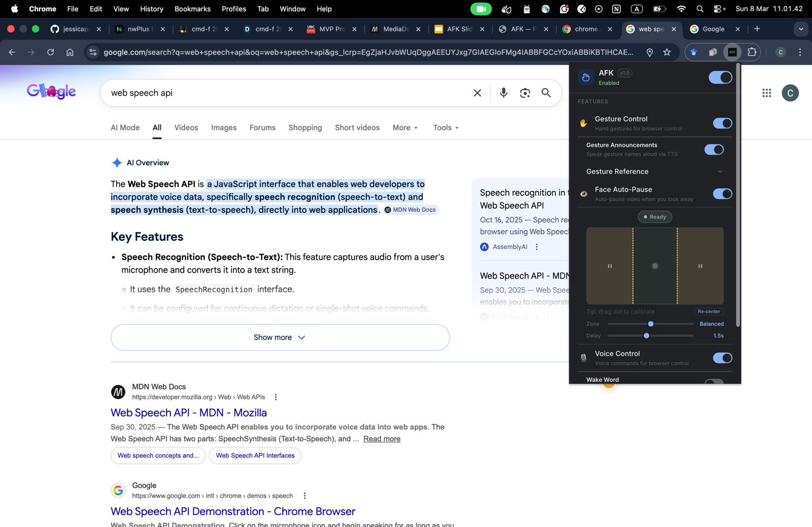Expand the Gesture Reference section
This screenshot has width=812, height=527.
pos(654,171)
